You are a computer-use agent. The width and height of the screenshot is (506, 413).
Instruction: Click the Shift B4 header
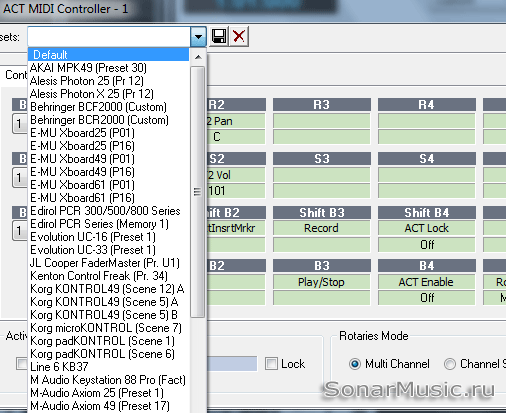click(x=427, y=213)
